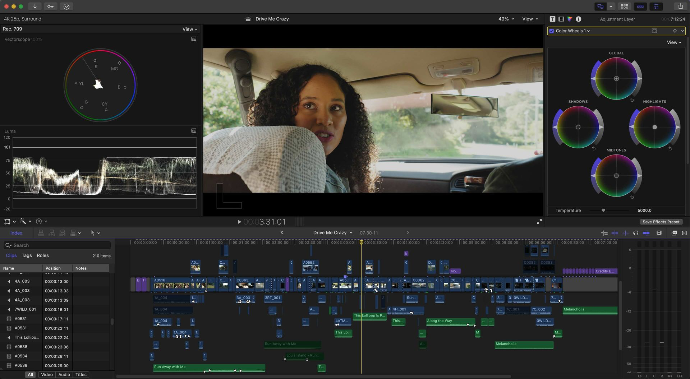Show the Transitions browser
Image resolution: width=690 pixels, height=379 pixels.
pyautogui.click(x=684, y=233)
